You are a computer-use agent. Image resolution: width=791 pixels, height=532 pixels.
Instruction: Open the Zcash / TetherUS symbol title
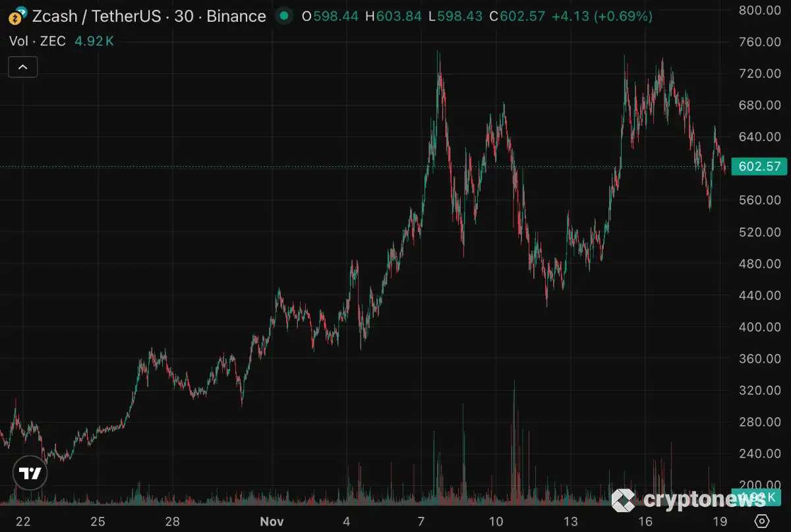pyautogui.click(x=149, y=16)
